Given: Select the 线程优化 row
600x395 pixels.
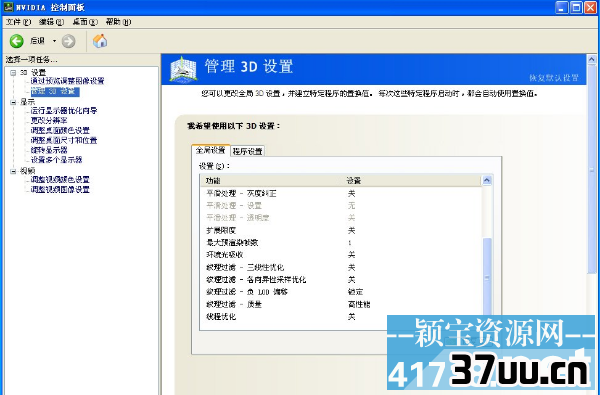Looking at the screenshot, I should point(341,317).
